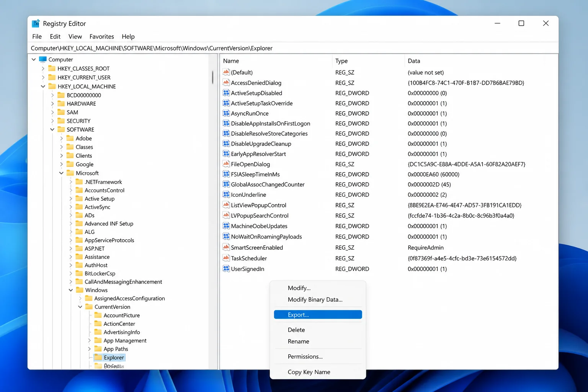This screenshot has height=392, width=588.
Task: Click the RequireAdmin data value
Action: coord(426,248)
